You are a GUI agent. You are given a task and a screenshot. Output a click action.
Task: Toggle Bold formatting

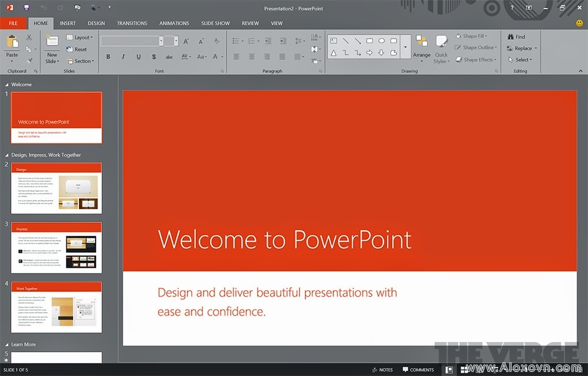pos(108,56)
